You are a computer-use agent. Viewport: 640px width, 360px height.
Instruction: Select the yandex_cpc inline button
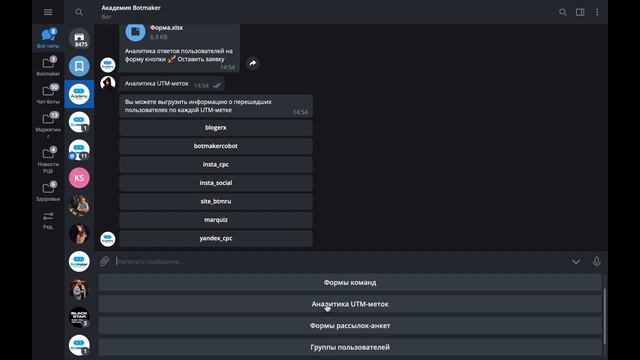coord(216,238)
